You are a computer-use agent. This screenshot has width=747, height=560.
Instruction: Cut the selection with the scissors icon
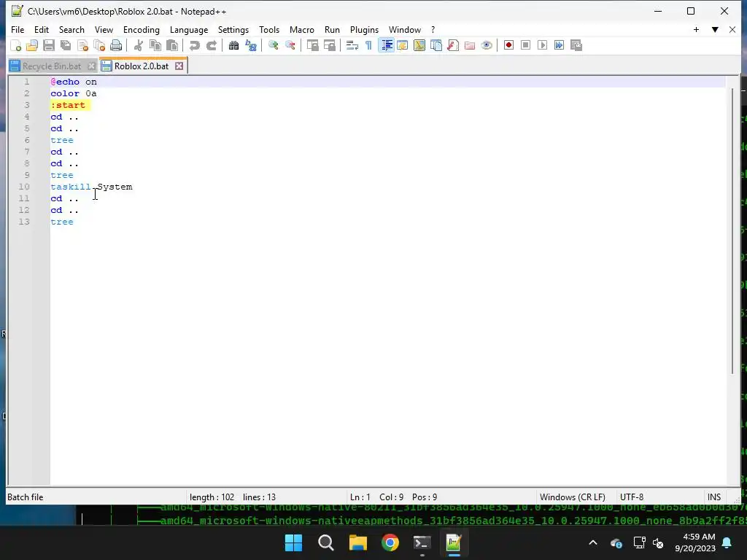(x=139, y=45)
